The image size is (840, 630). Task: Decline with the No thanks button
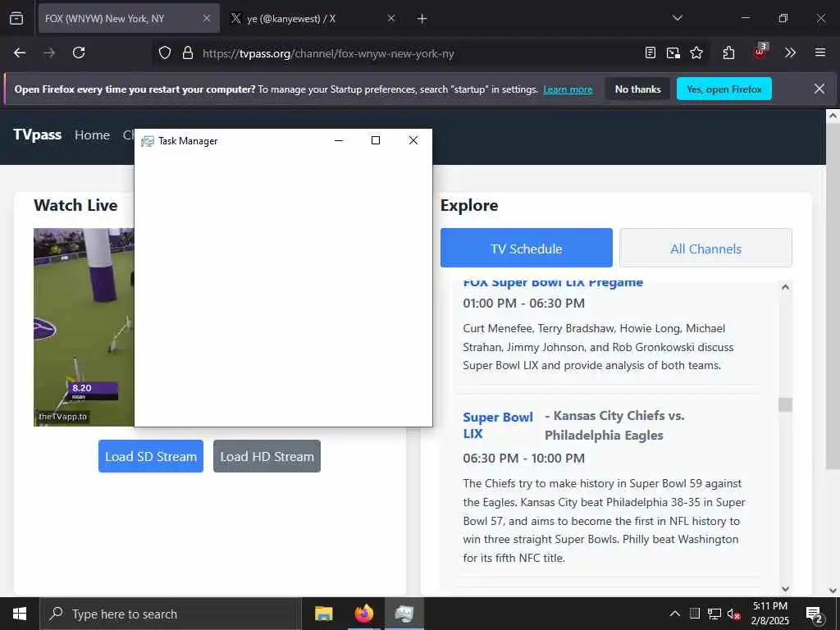click(x=637, y=89)
